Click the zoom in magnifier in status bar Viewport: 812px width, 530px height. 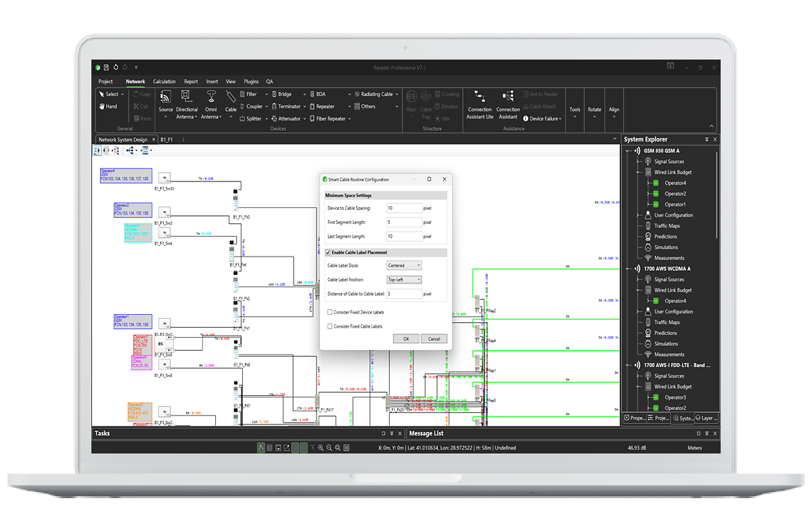coord(321,448)
